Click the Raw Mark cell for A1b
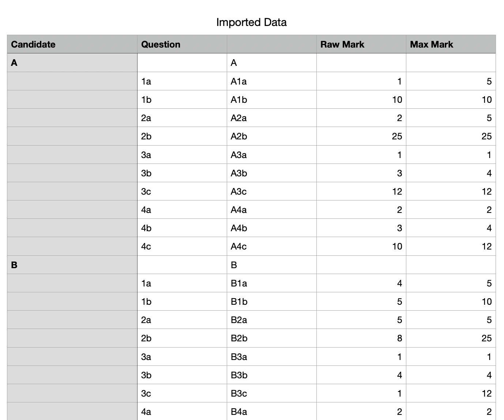Viewport: 504px width, 420px height. [x=361, y=100]
